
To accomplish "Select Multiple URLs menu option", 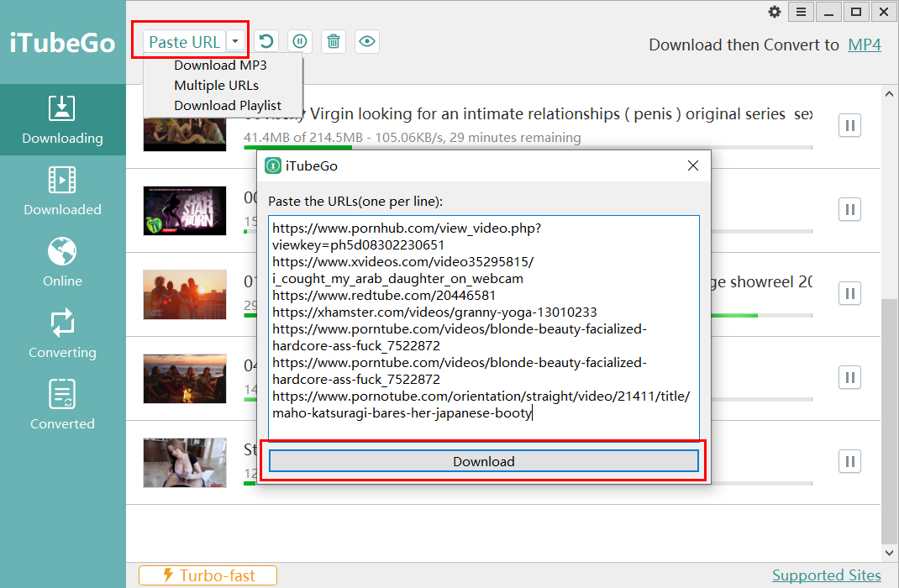I will [217, 86].
